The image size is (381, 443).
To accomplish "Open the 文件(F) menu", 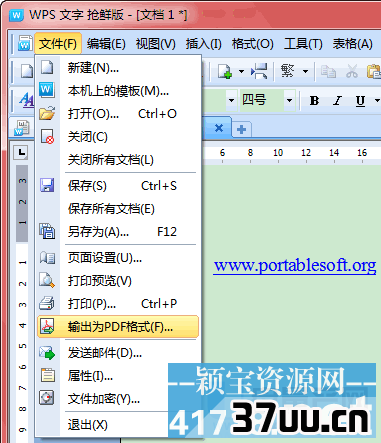I will (x=58, y=44).
